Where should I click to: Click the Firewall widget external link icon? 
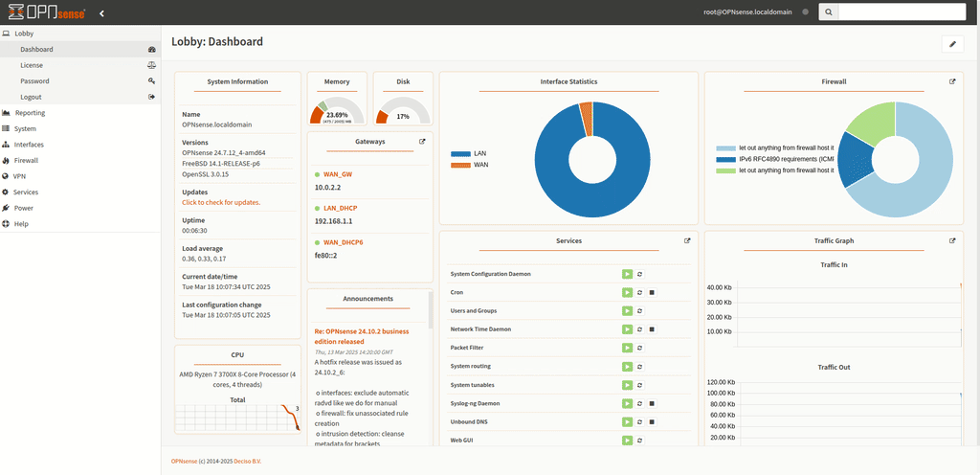952,81
